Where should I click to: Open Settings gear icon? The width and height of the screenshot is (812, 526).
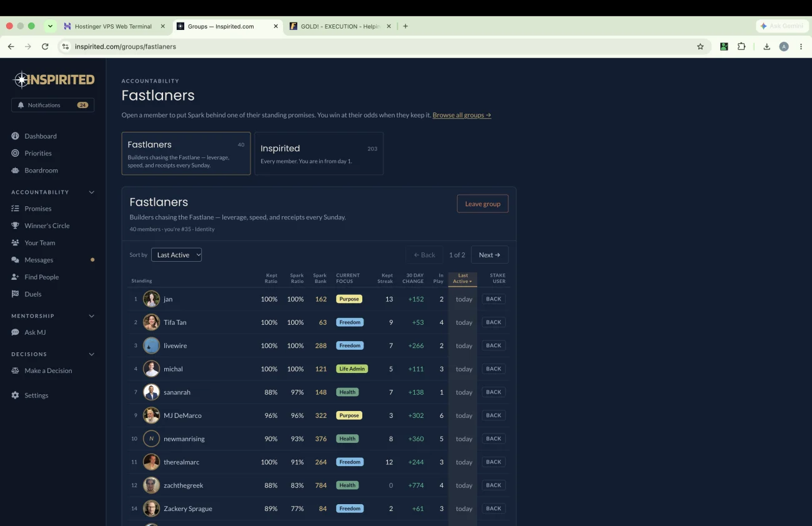[x=16, y=395]
